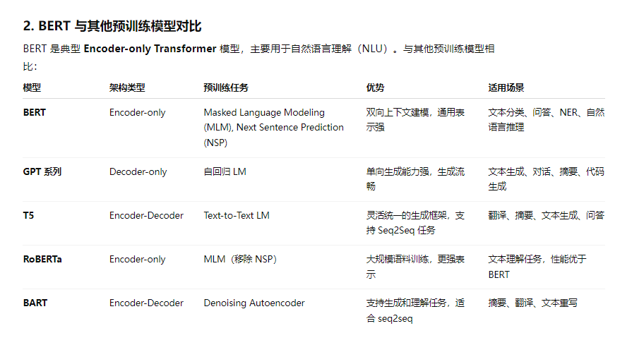Click the "翻译、摘要、文本生成、问答" cell
The image size is (644, 345).
(547, 215)
